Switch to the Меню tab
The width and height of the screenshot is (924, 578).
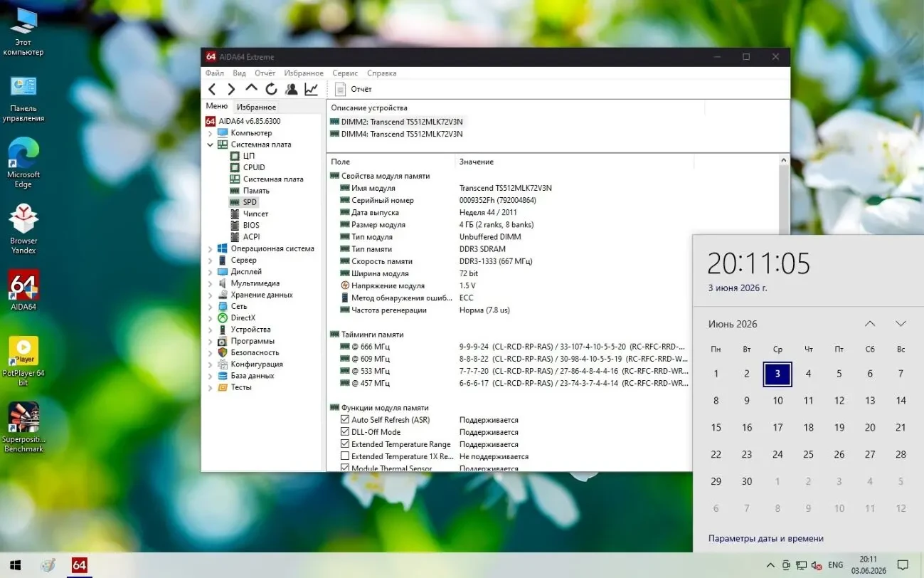[217, 106]
